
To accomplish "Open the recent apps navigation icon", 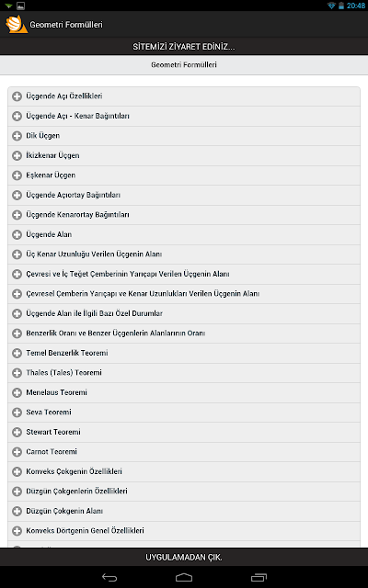I will pyautogui.click(x=259, y=578).
